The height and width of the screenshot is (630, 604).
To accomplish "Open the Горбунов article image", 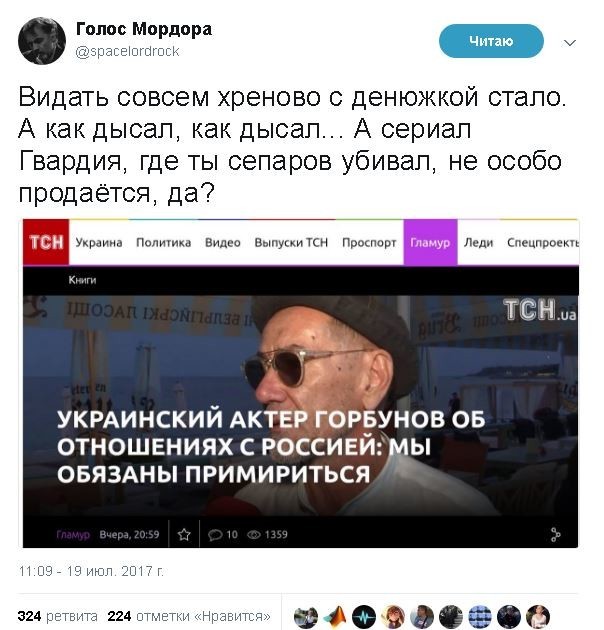I will [300, 406].
